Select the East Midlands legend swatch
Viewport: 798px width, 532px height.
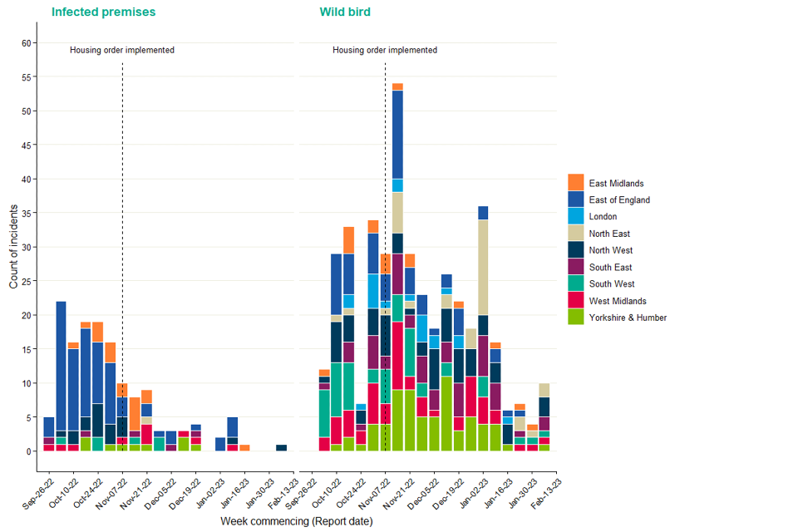(x=574, y=183)
